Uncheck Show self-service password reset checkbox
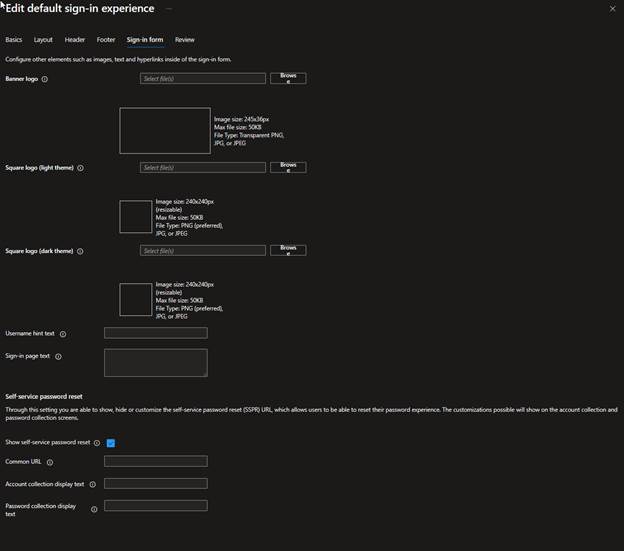 111,442
